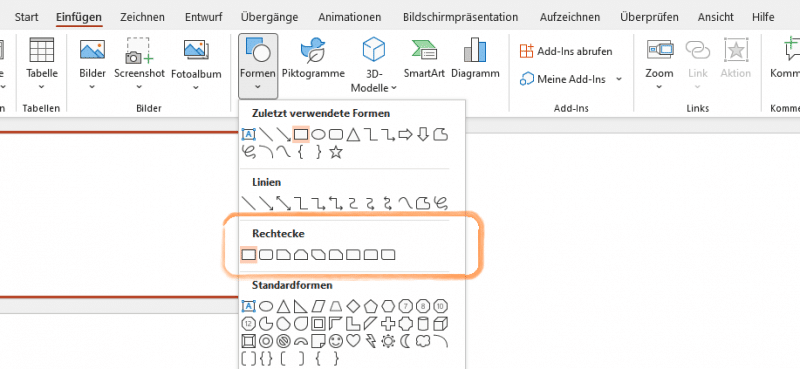Insert the octagon shape labeled 8
This screenshot has height=369, width=800.
click(423, 306)
